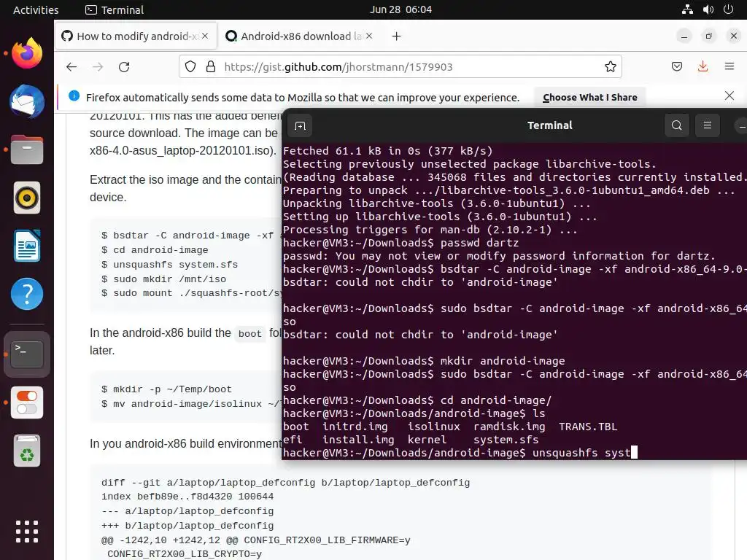
Task: Open the Terminal app menu in top bar
Action: (x=115, y=9)
